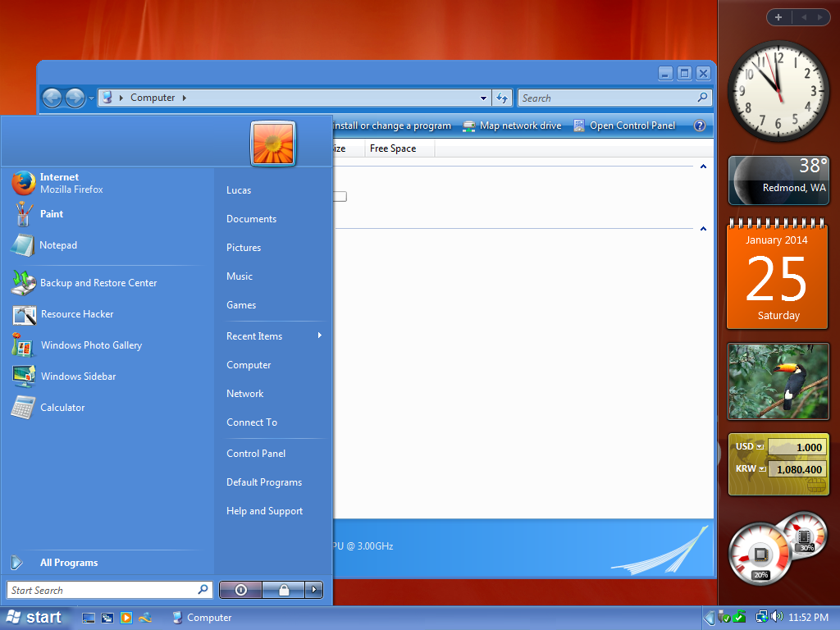
Task: Click the volume speaker tray icon
Action: [777, 617]
